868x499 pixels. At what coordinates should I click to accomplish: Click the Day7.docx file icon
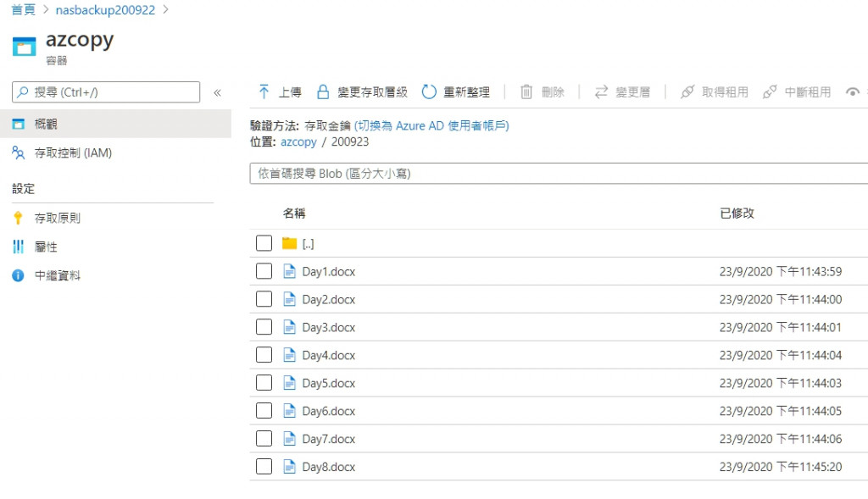tap(289, 439)
